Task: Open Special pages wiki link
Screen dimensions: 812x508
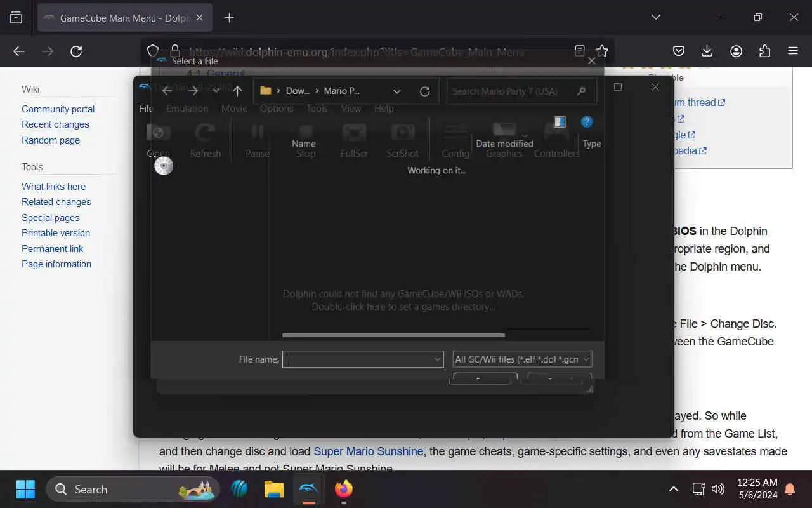Action: [x=51, y=218]
